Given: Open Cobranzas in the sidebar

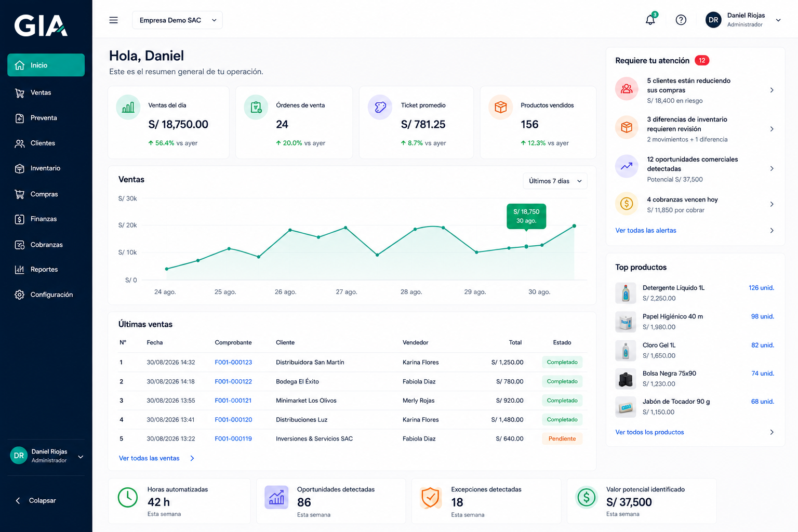Looking at the screenshot, I should (46, 245).
